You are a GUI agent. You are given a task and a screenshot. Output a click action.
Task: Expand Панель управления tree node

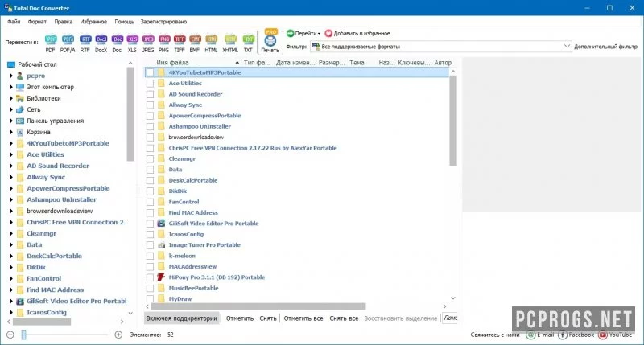11,121
